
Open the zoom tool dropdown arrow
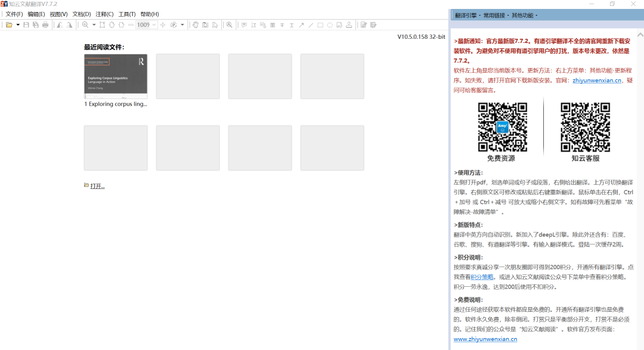(x=94, y=25)
